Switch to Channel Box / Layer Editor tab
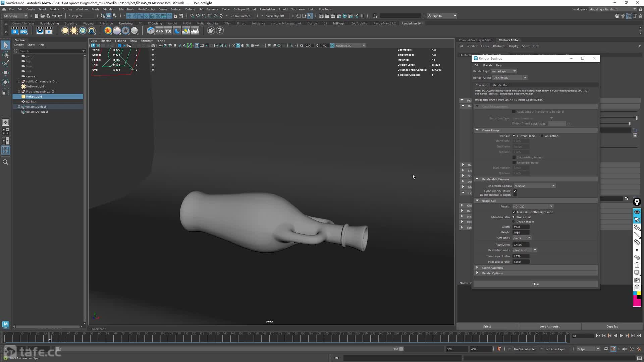 pyautogui.click(x=476, y=40)
